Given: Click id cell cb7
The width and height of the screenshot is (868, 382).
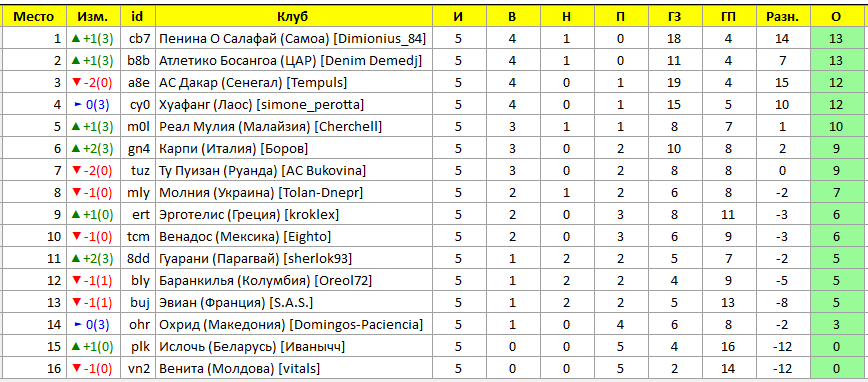Looking at the screenshot, I should tap(137, 39).
